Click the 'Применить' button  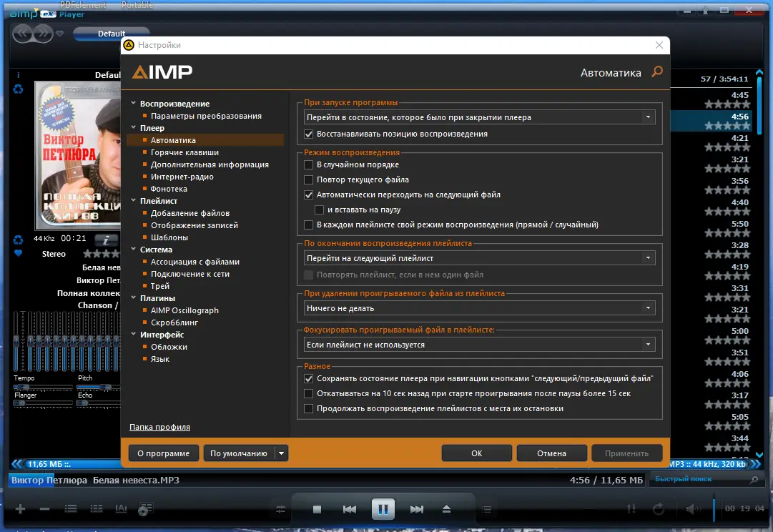[x=626, y=453]
